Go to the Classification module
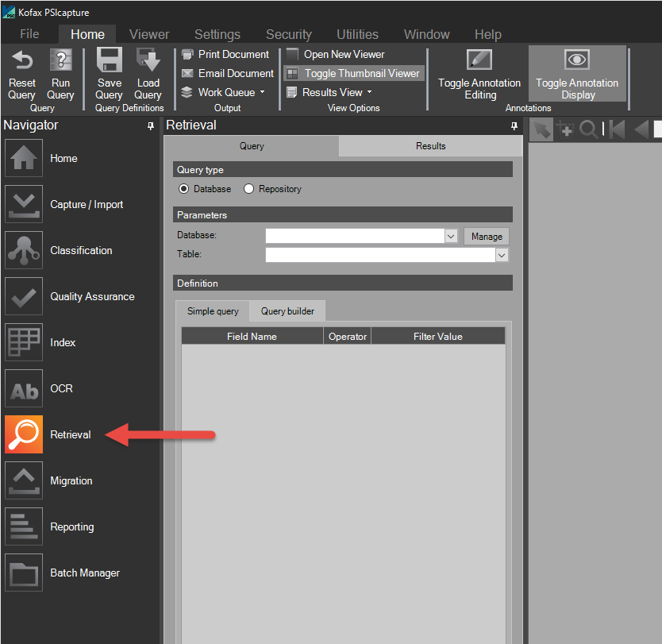Image resolution: width=662 pixels, height=644 pixels. 24,250
